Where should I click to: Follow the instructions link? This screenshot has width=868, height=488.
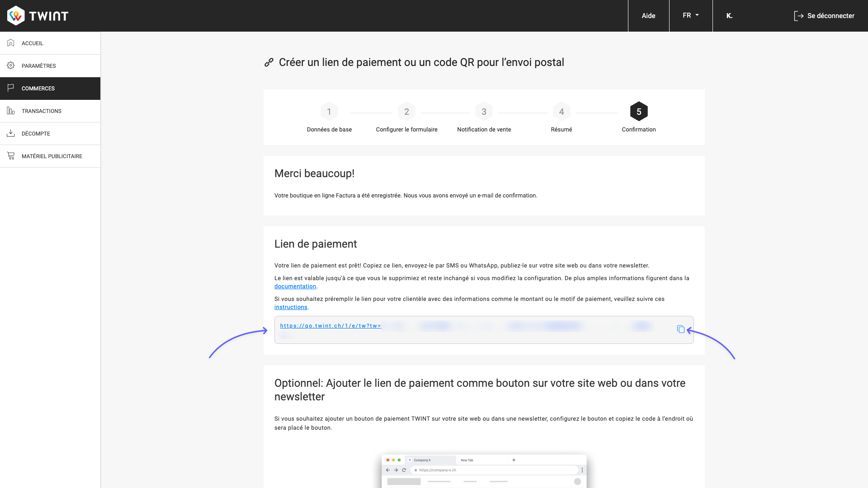tap(291, 307)
